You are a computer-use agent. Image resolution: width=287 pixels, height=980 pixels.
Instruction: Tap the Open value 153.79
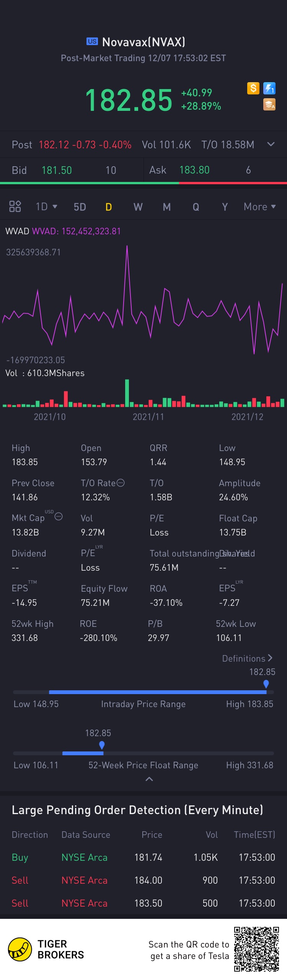point(94,462)
